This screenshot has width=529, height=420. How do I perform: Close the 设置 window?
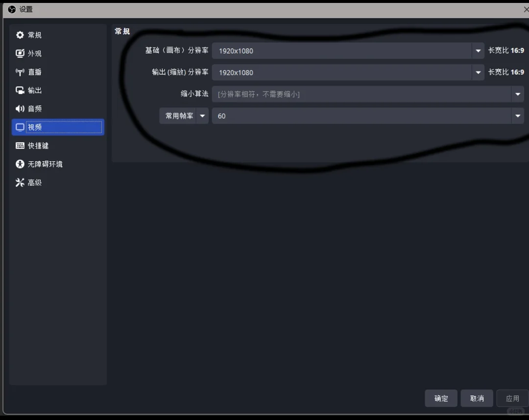pyautogui.click(x=526, y=9)
